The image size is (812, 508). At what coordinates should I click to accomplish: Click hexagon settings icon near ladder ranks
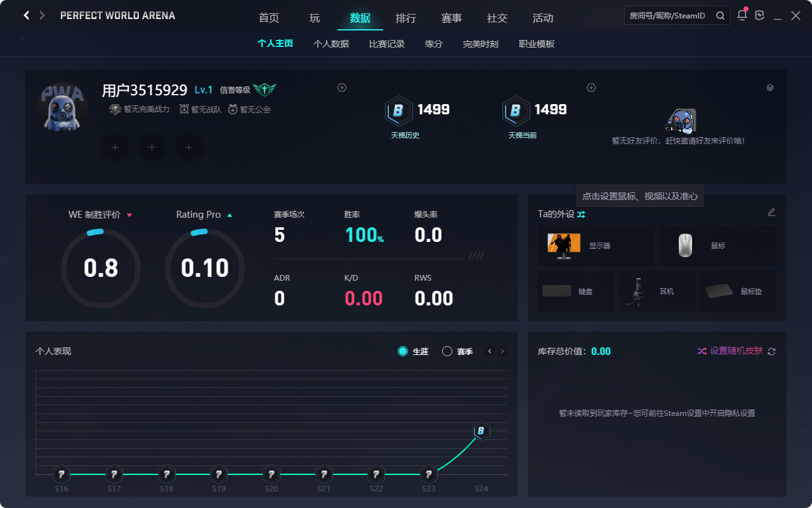click(591, 88)
